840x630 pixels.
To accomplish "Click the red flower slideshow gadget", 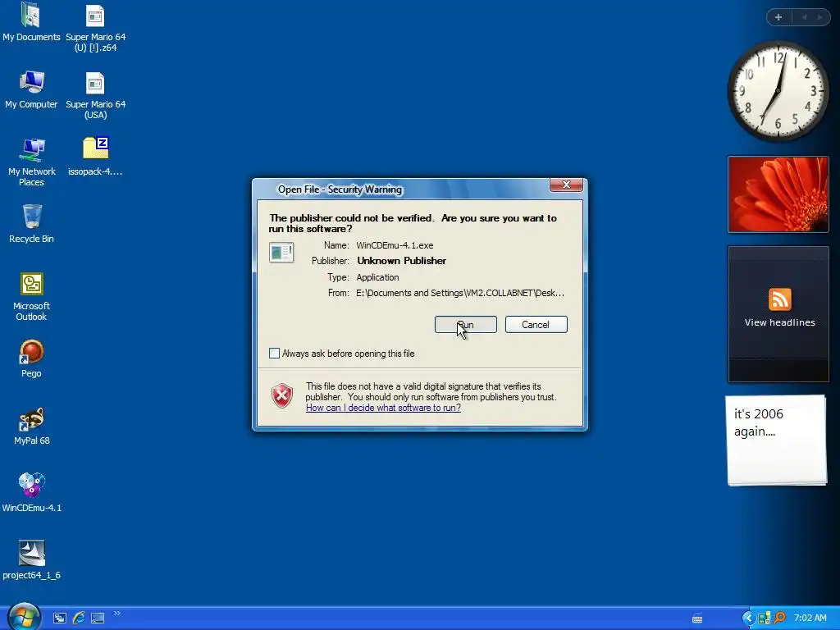I will [778, 194].
